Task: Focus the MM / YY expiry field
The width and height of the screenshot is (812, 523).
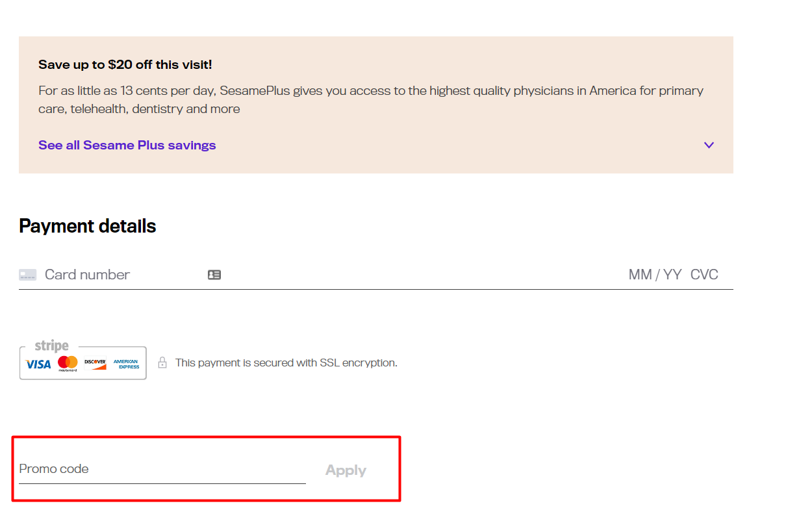Action: [655, 275]
